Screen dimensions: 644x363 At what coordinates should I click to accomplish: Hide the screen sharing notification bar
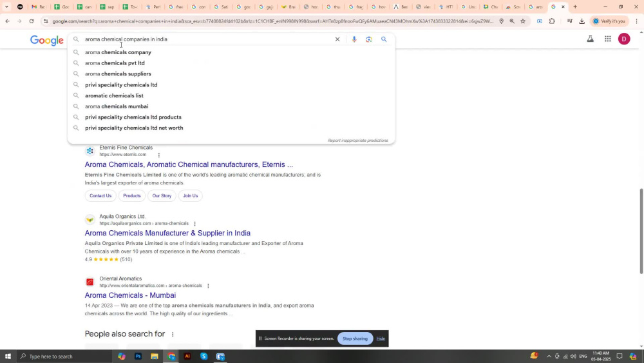(x=381, y=338)
